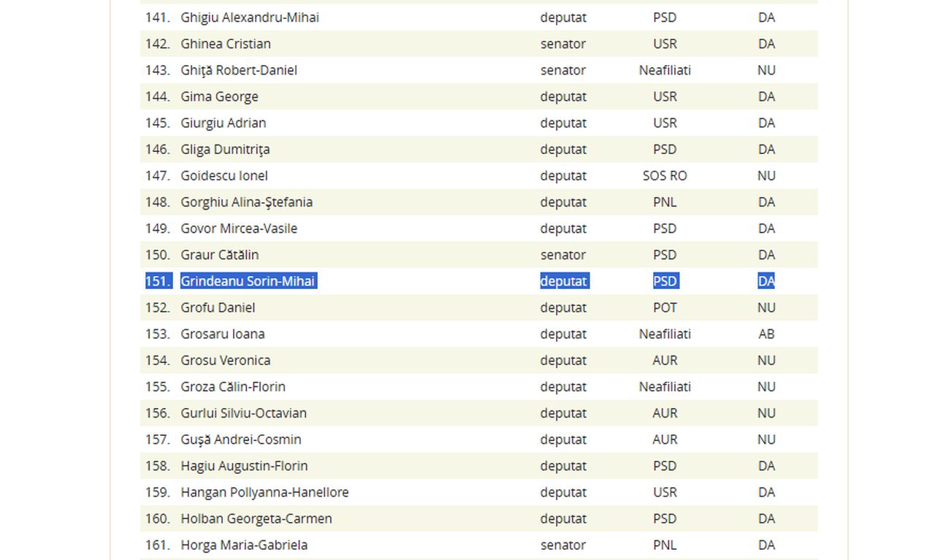Click the SOS RO party cell
935x560 pixels.
point(665,176)
